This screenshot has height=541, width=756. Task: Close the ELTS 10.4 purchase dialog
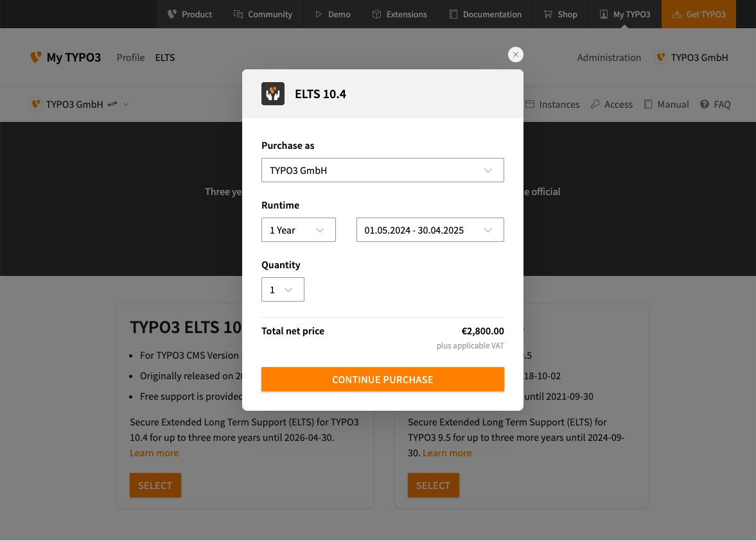(x=516, y=55)
